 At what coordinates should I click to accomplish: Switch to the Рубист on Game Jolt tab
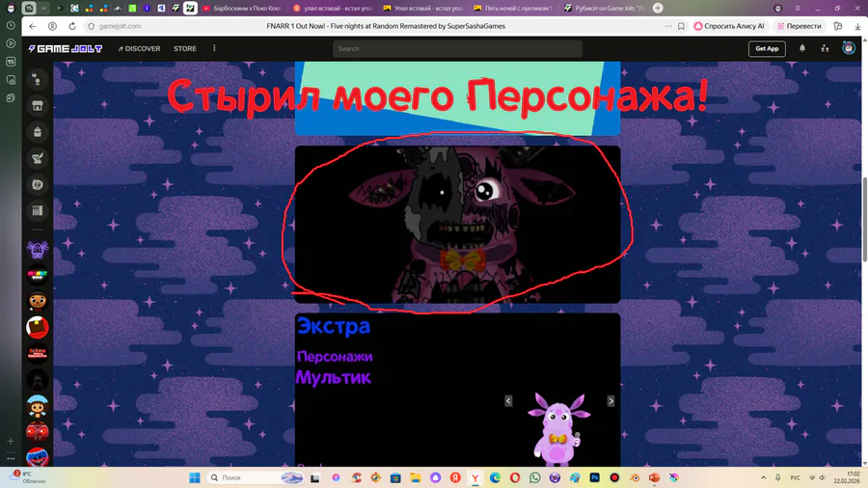[604, 9]
